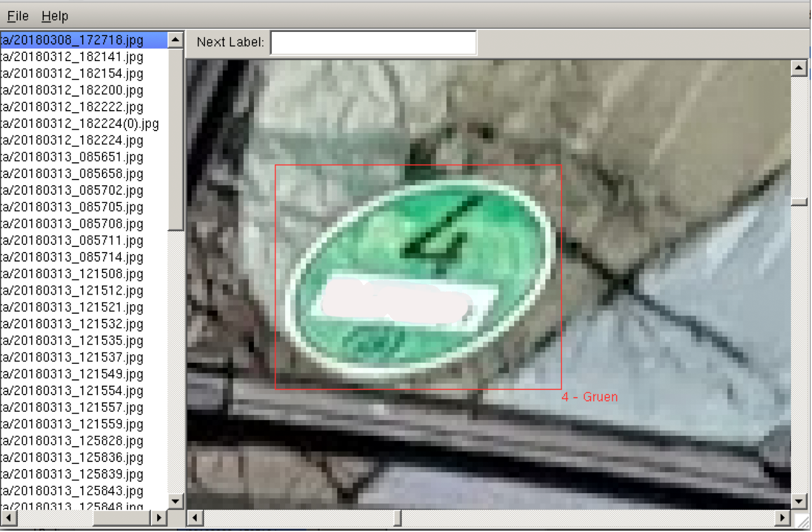Click the image view horizontal scrollbar thumb

[397, 518]
